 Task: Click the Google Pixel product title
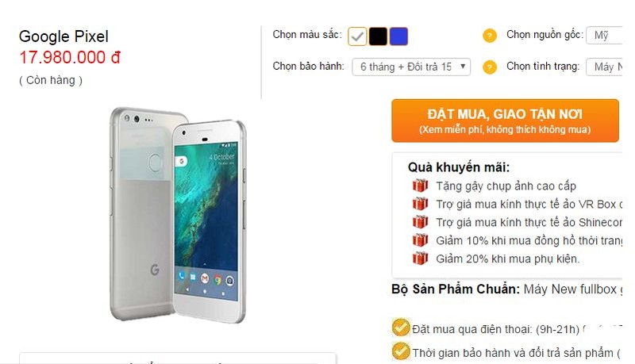tap(63, 36)
